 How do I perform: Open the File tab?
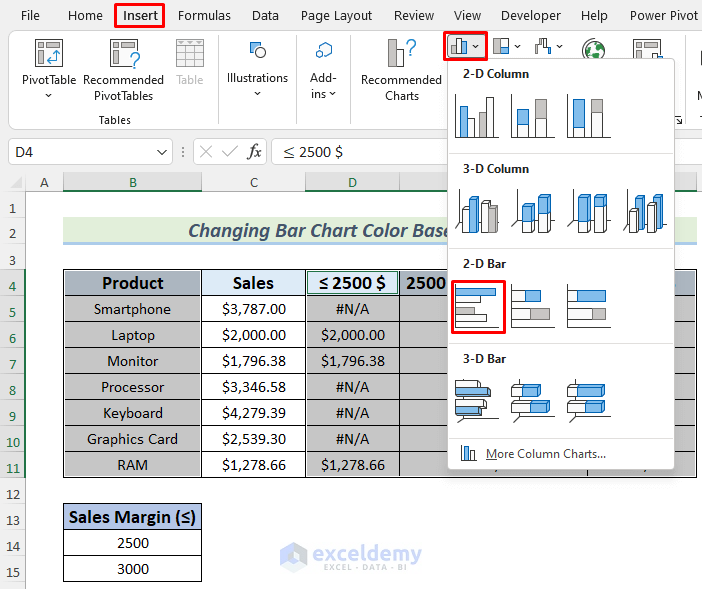[x=30, y=16]
